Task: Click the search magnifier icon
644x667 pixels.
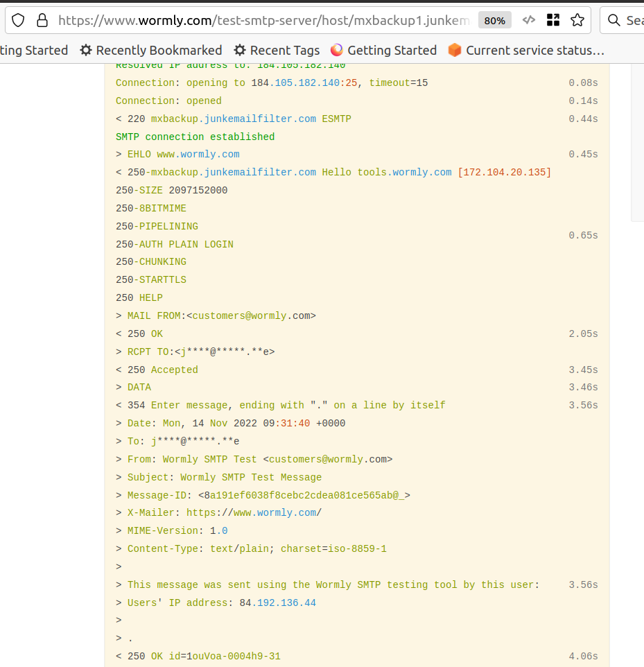Action: tap(613, 20)
